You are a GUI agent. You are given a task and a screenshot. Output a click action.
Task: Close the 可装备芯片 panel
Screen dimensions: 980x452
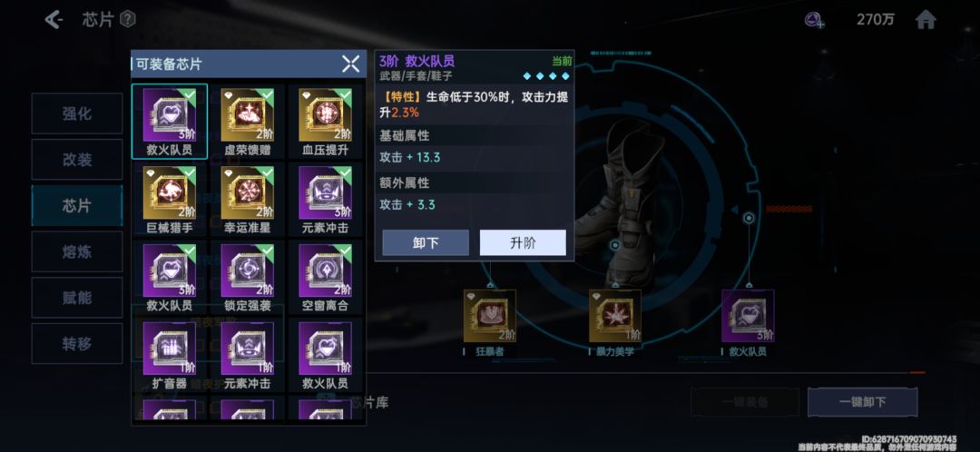(x=350, y=64)
